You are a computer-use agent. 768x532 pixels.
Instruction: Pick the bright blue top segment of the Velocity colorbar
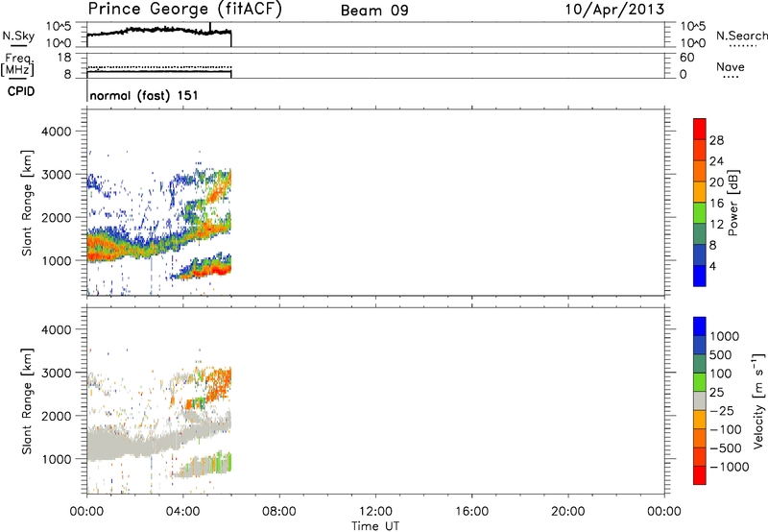click(x=700, y=326)
